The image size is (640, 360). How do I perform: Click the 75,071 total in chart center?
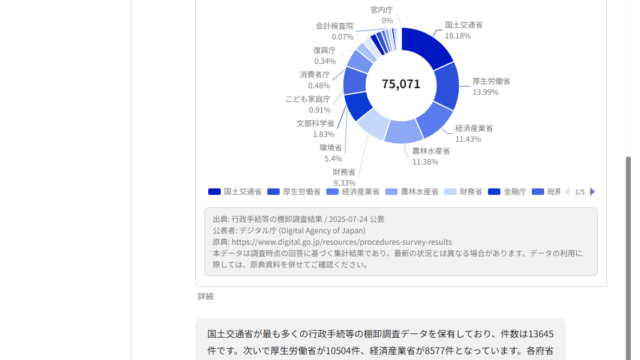401,84
